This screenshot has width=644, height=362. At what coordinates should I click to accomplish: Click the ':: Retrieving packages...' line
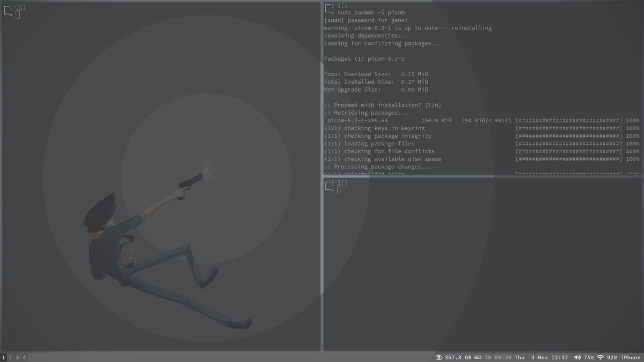pos(366,113)
